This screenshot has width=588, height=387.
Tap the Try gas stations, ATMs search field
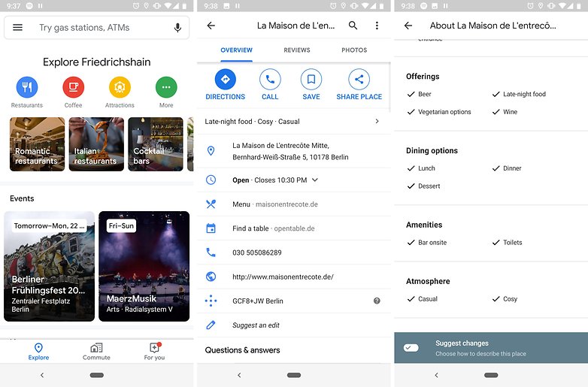(96, 27)
